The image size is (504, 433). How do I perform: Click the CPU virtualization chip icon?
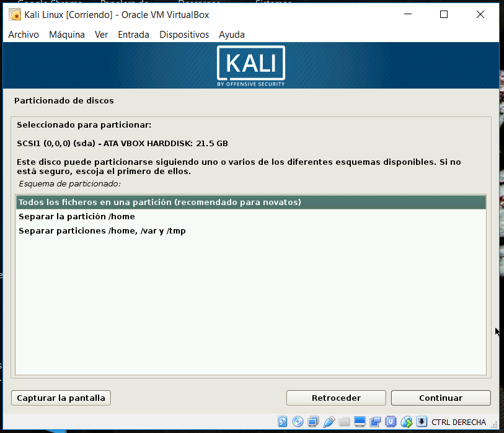[x=391, y=422]
